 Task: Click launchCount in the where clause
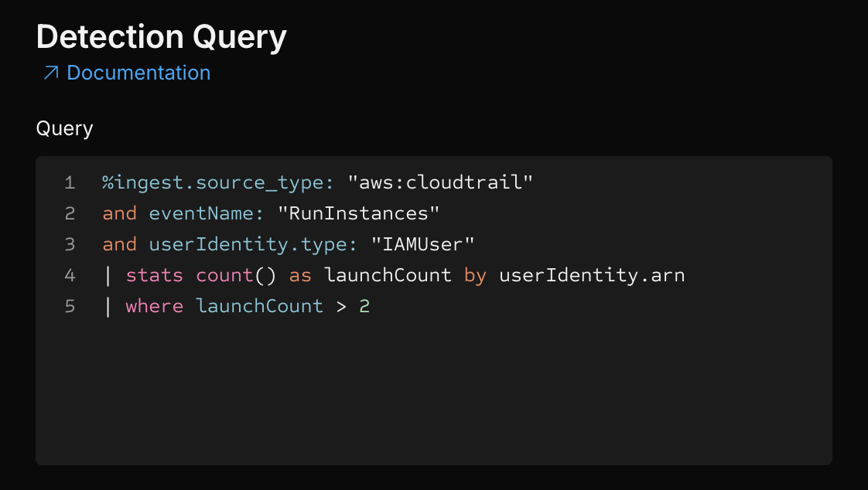coord(259,306)
